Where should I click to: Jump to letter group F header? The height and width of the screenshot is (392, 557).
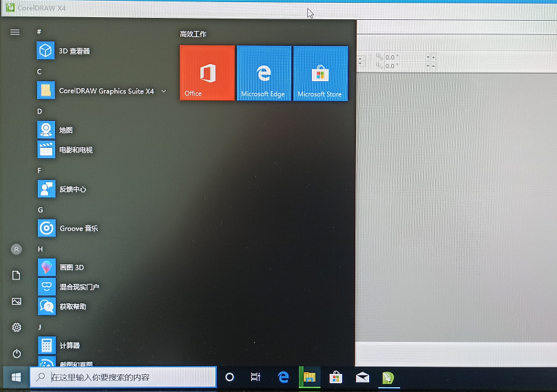tap(39, 171)
